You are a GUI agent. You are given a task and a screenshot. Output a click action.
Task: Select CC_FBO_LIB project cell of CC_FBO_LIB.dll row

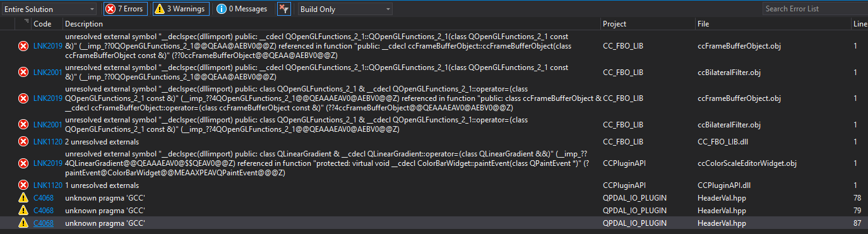pyautogui.click(x=623, y=142)
